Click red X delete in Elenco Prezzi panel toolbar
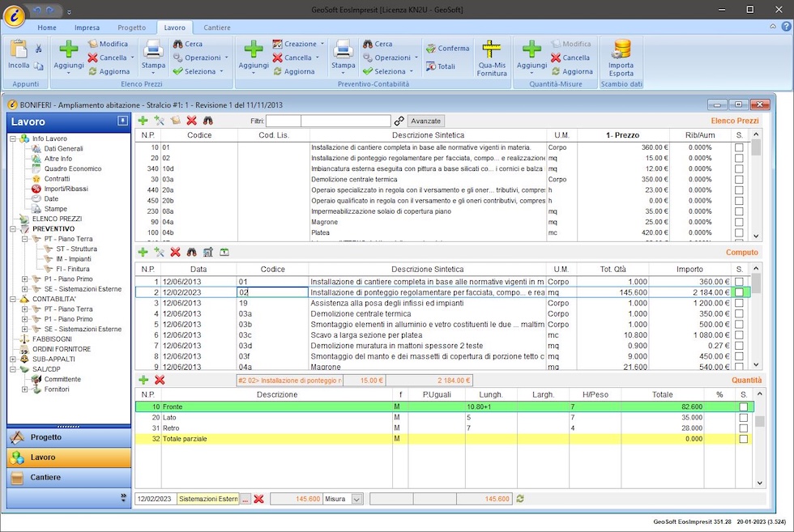This screenshot has height=532, width=794. (191, 121)
